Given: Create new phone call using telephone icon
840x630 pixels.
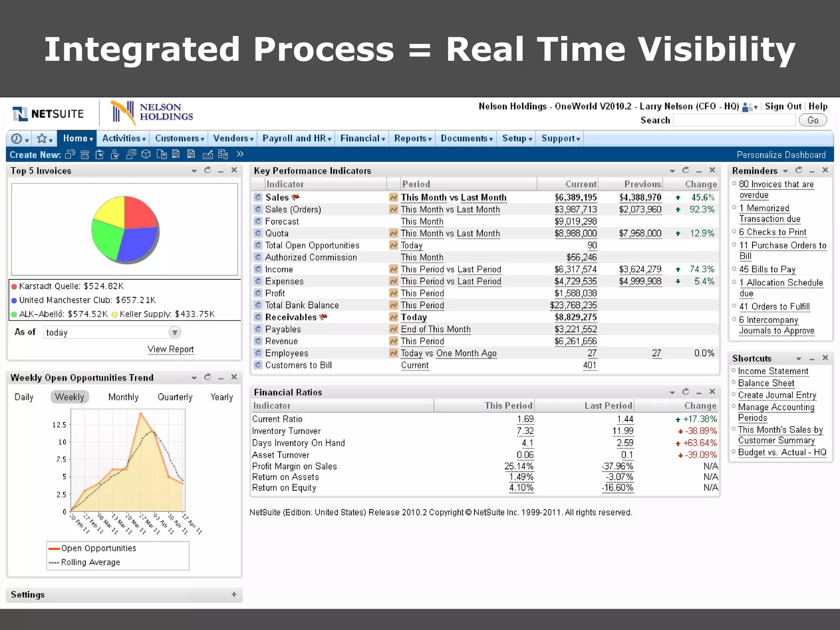Looking at the screenshot, I should pos(85,155).
